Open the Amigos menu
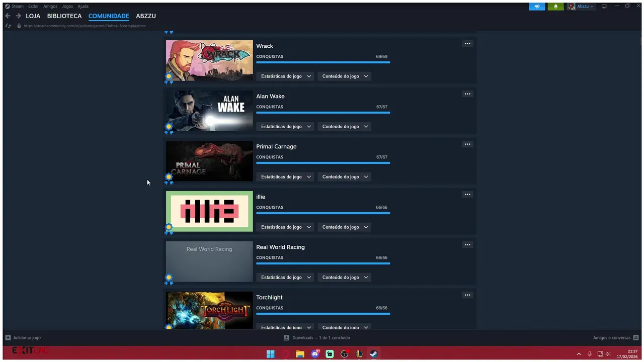Viewport: 644px width, 362px height. pyautogui.click(x=50, y=7)
